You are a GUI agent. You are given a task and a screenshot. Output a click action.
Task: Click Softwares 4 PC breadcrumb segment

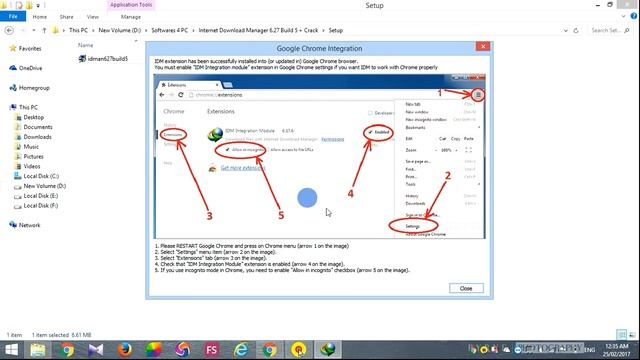pyautogui.click(x=169, y=30)
